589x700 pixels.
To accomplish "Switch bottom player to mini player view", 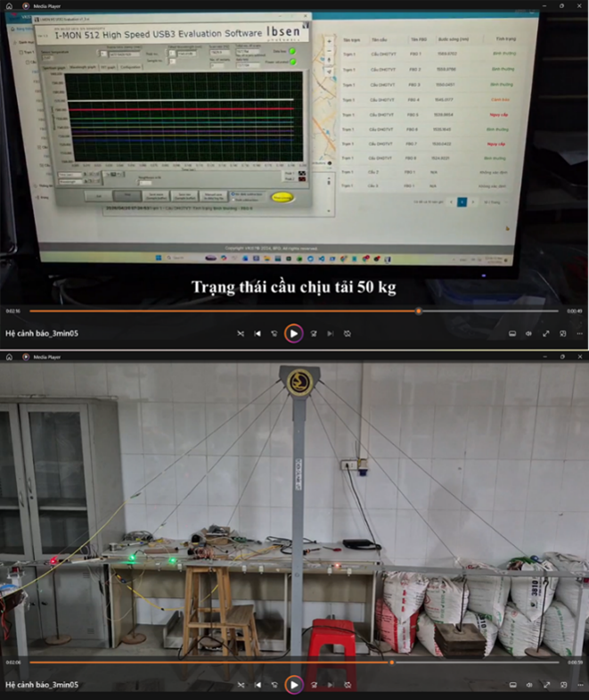I will (x=563, y=684).
